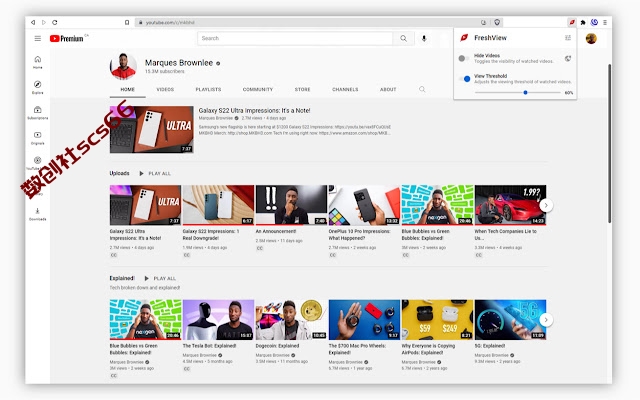Open the featured Galaxy S22 Ultra thumbnail
Screen dimensions: 640x400
click(151, 129)
